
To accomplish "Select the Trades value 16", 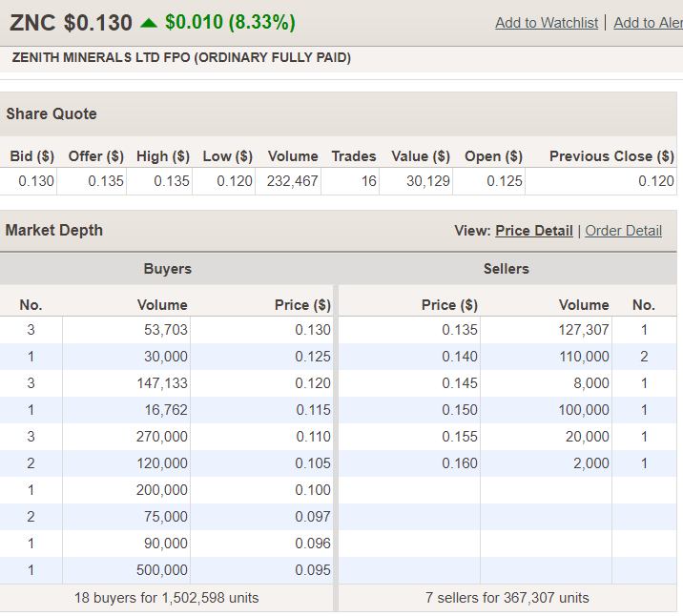I will pos(368,181).
